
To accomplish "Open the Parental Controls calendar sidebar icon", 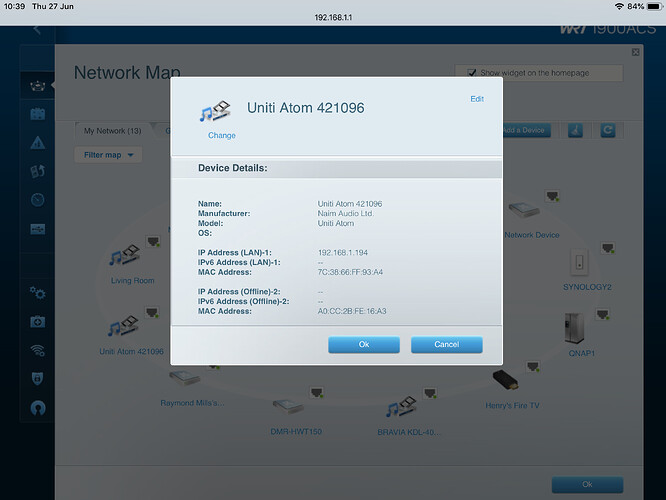I will [x=38, y=114].
